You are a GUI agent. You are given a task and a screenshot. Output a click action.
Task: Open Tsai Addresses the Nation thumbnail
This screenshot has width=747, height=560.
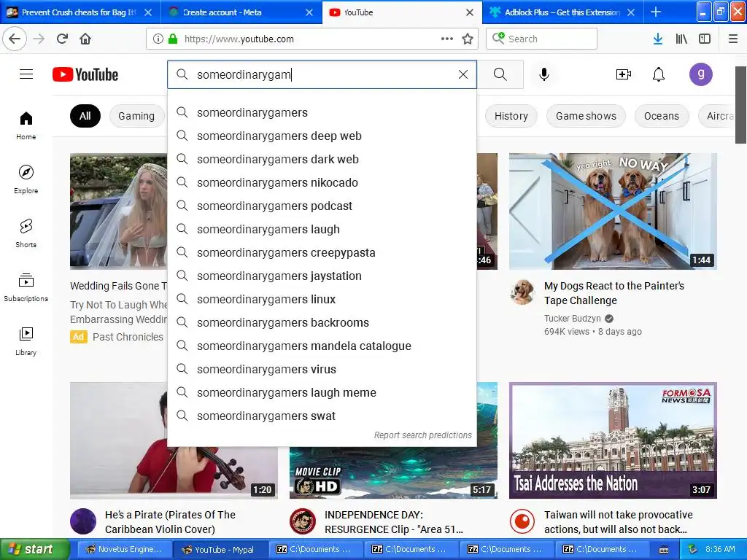coord(613,440)
